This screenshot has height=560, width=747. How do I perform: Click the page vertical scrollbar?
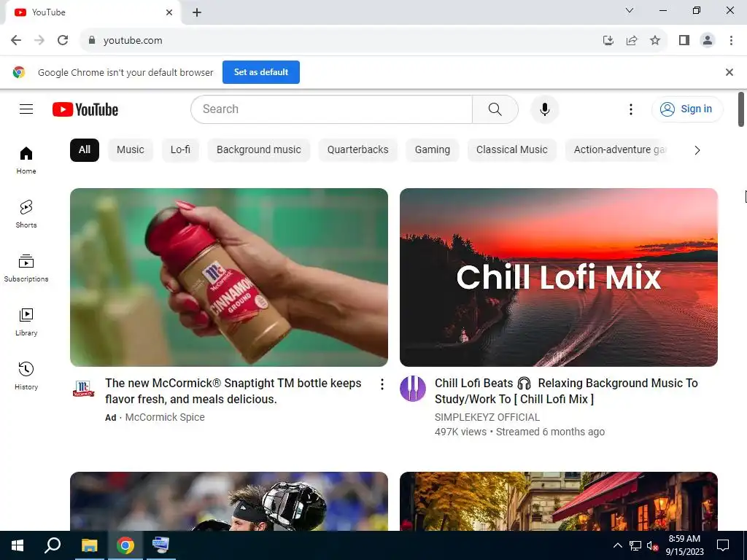(741, 109)
